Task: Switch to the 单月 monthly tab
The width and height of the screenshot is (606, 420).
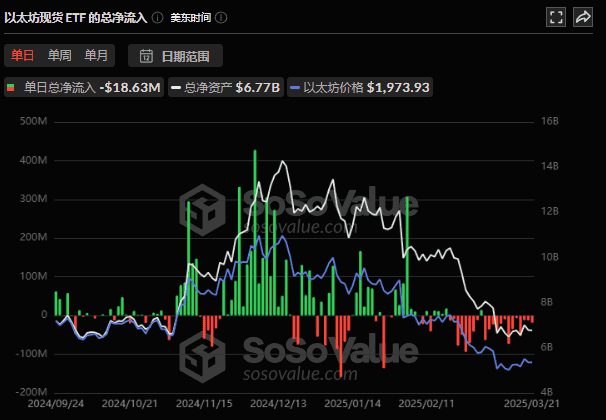Action: pos(97,55)
